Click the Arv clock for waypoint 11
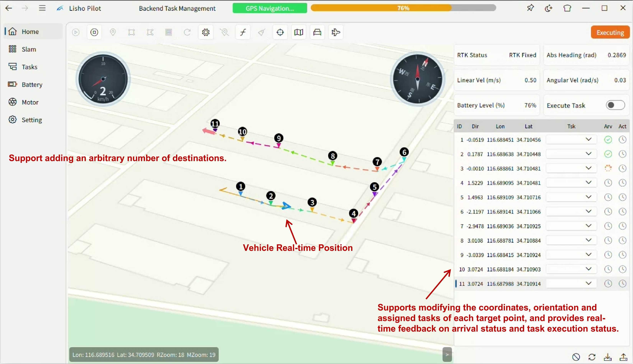The image size is (633, 364). [x=608, y=283]
